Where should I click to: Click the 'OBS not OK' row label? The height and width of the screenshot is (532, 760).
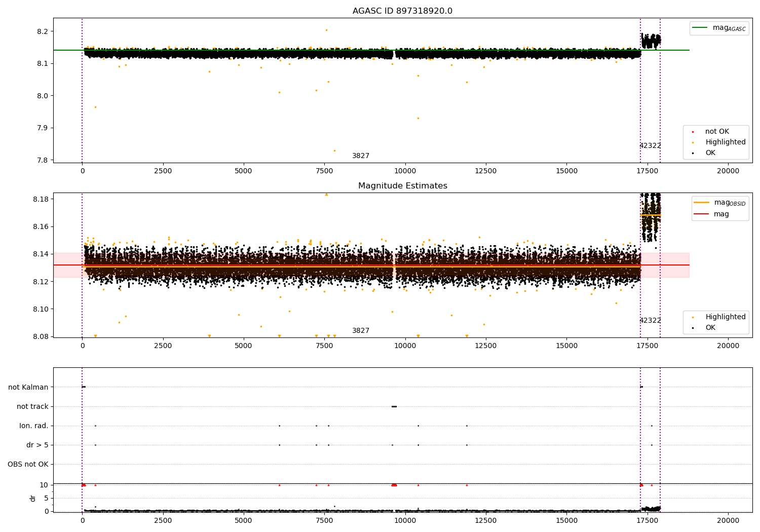click(x=28, y=464)
